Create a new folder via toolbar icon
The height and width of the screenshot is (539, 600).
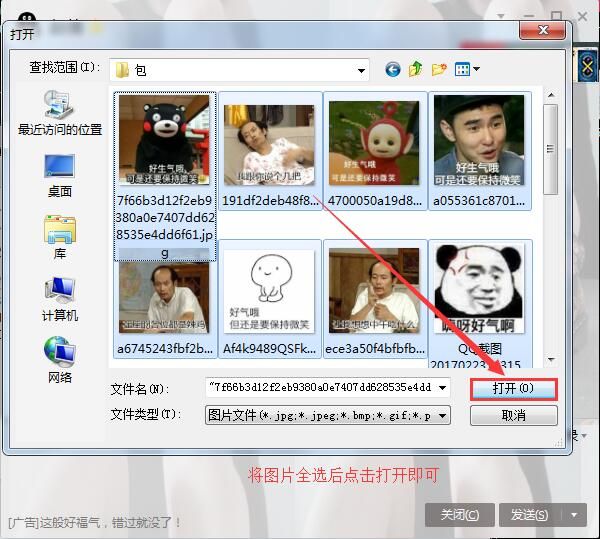coord(439,69)
